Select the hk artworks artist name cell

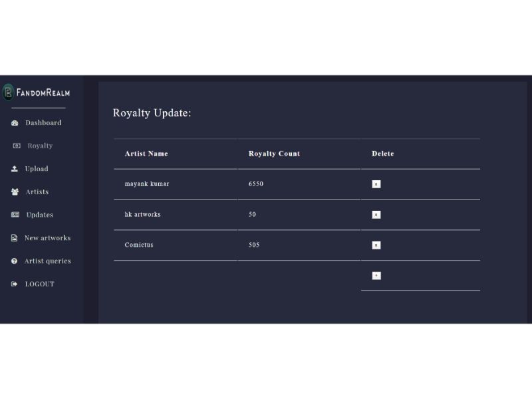click(x=142, y=215)
